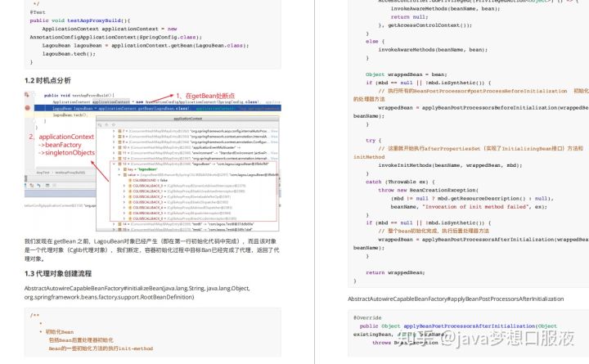Click the red breakpoint dot in the IDE screenshot
Viewport: 589px width, 364px height.
coord(28,108)
